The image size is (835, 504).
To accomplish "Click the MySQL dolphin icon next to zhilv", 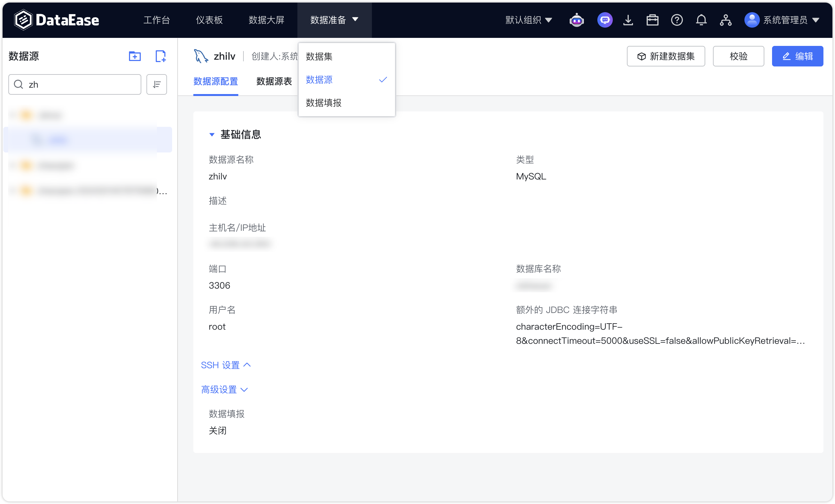I will [x=200, y=56].
